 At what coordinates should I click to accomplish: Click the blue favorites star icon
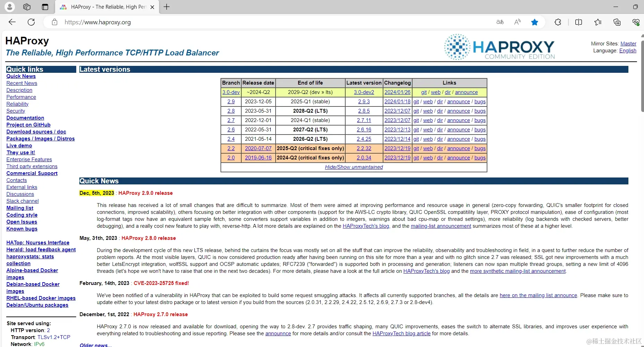[x=535, y=22]
